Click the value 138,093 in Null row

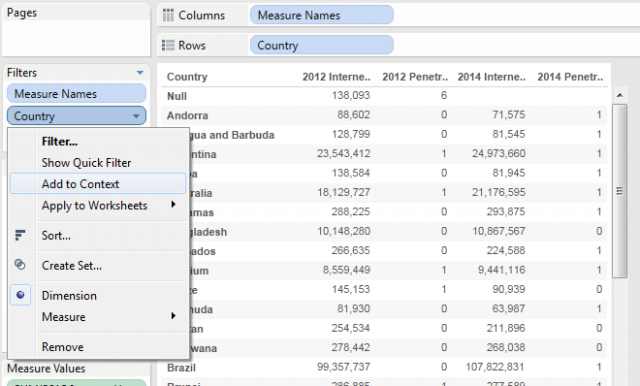pyautogui.click(x=351, y=95)
